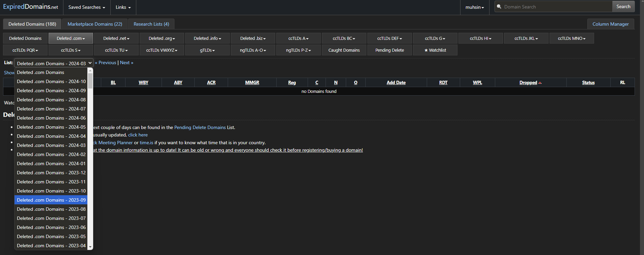The height and width of the screenshot is (255, 644).
Task: Follow the 'click here' link
Action: [x=138, y=135]
